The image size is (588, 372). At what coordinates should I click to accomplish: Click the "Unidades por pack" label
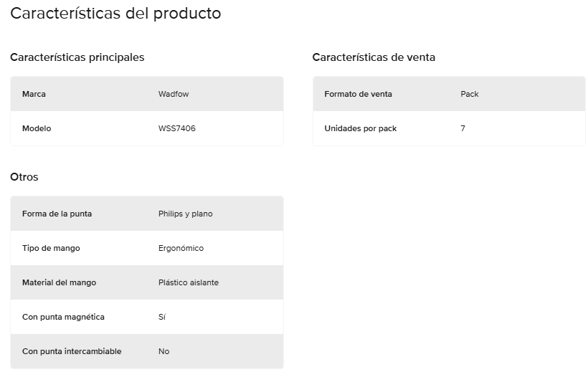coord(360,128)
